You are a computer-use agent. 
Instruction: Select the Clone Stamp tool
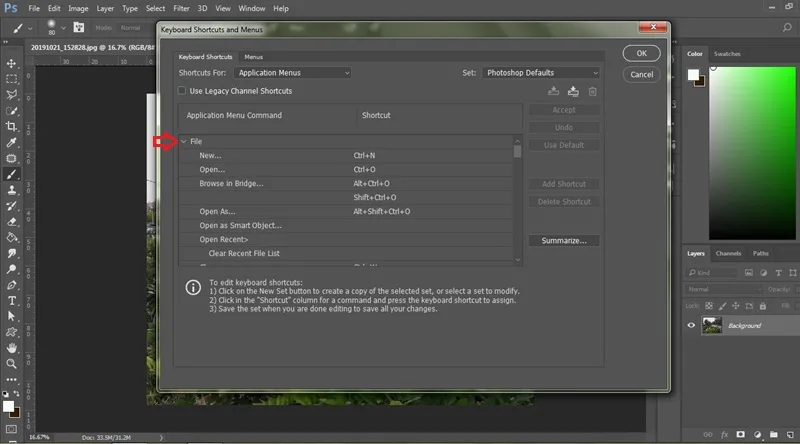click(11, 190)
